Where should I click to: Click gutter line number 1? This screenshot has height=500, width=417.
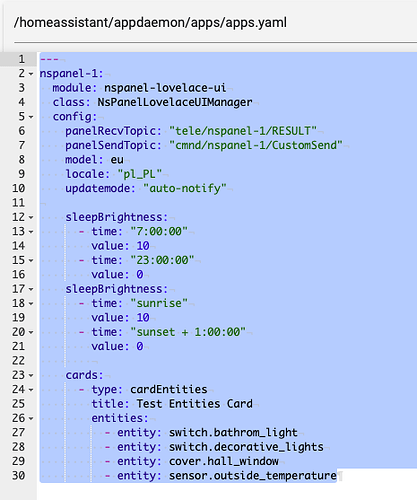click(x=22, y=59)
